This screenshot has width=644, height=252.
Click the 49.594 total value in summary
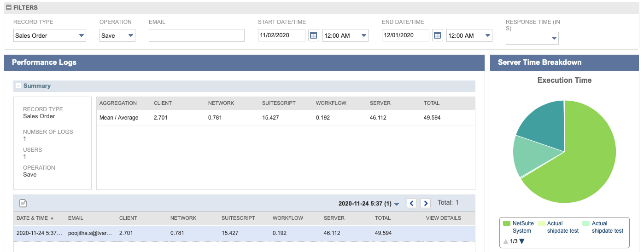point(432,118)
